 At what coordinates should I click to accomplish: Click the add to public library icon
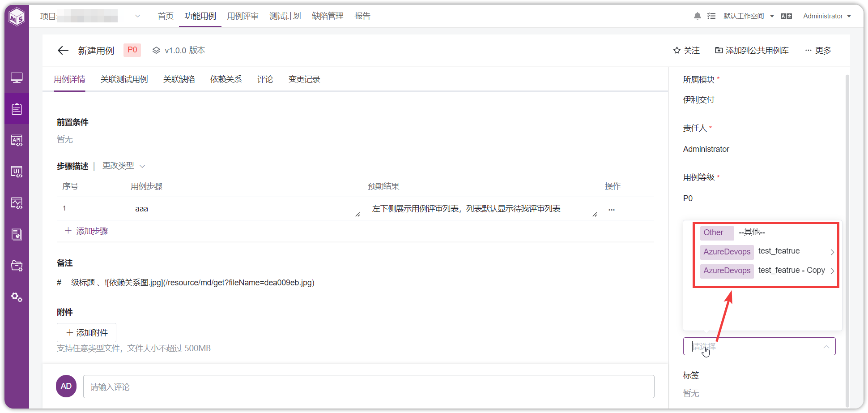[719, 51]
